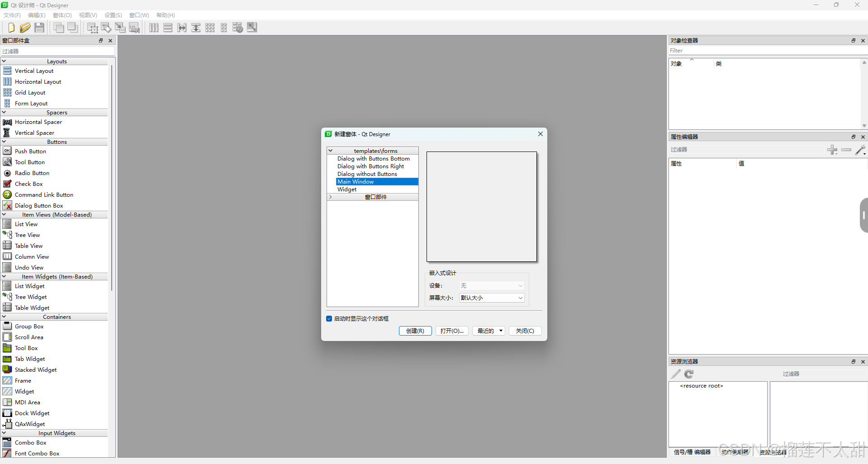Click the Lay Out in Grid icon
Image resolution: width=868 pixels, height=464 pixels.
pos(210,28)
